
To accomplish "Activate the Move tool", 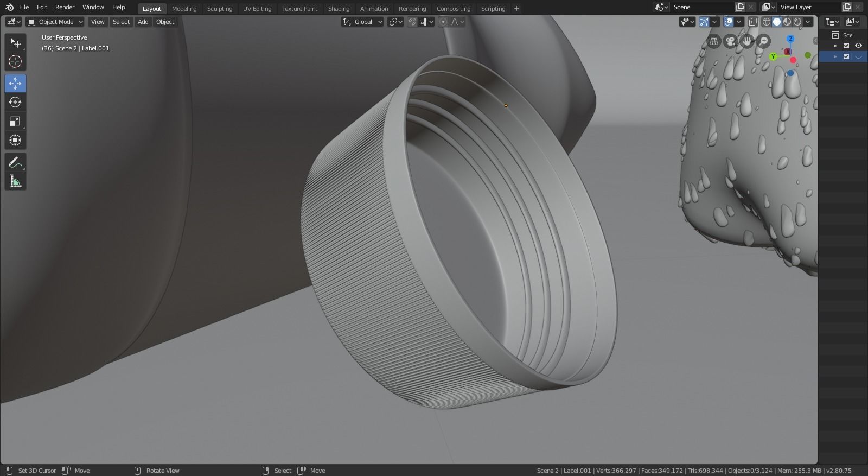I will pos(15,83).
